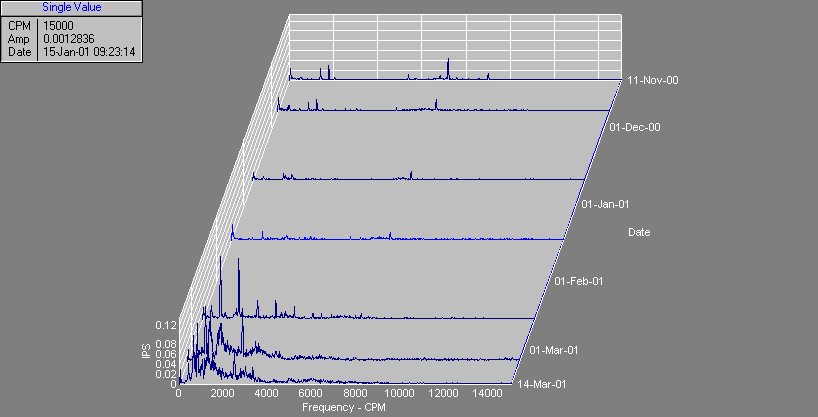Screen dimensions: 818x417
Task: Click the date value 15-Jan-01 09:23:14
Action: pos(89,52)
